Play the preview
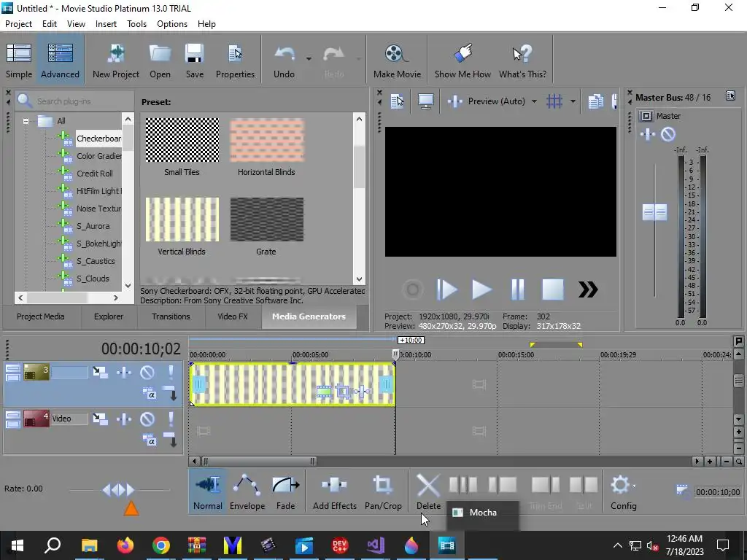The image size is (747, 560). [481, 289]
